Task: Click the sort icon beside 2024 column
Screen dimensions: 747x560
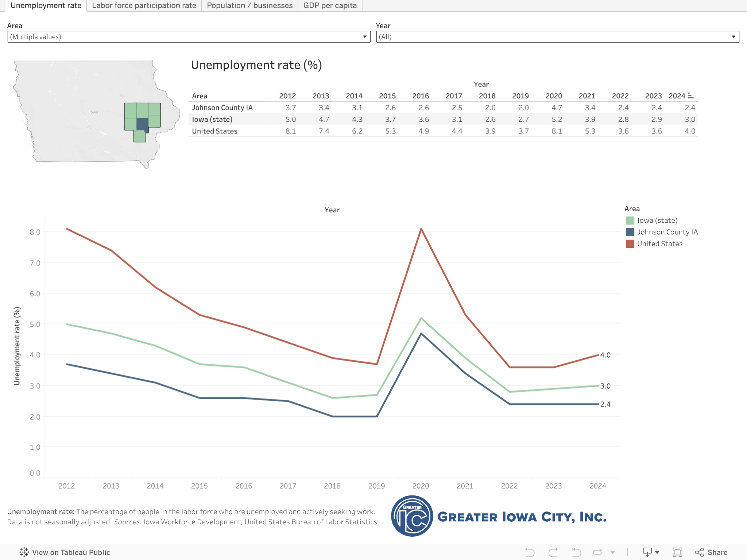Action: point(690,96)
